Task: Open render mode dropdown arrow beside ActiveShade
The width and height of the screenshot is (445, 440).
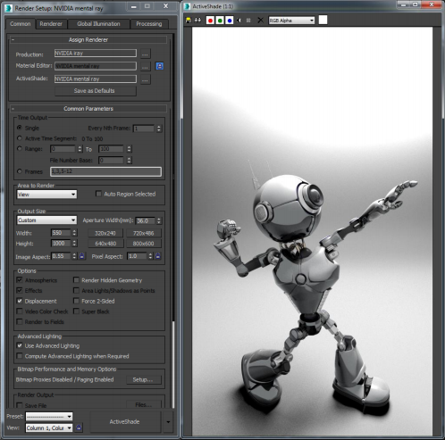Action: coord(168,422)
